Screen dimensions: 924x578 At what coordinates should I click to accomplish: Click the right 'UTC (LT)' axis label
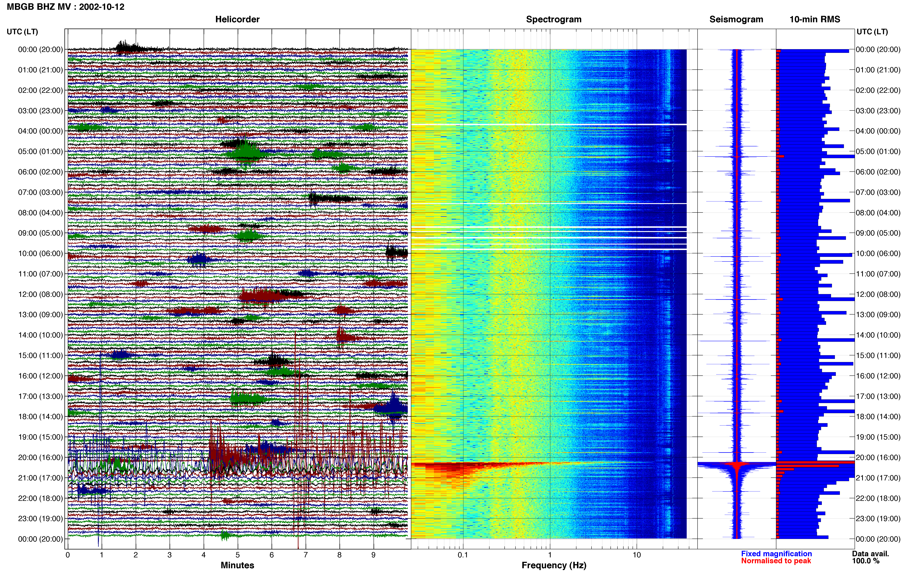click(x=872, y=32)
